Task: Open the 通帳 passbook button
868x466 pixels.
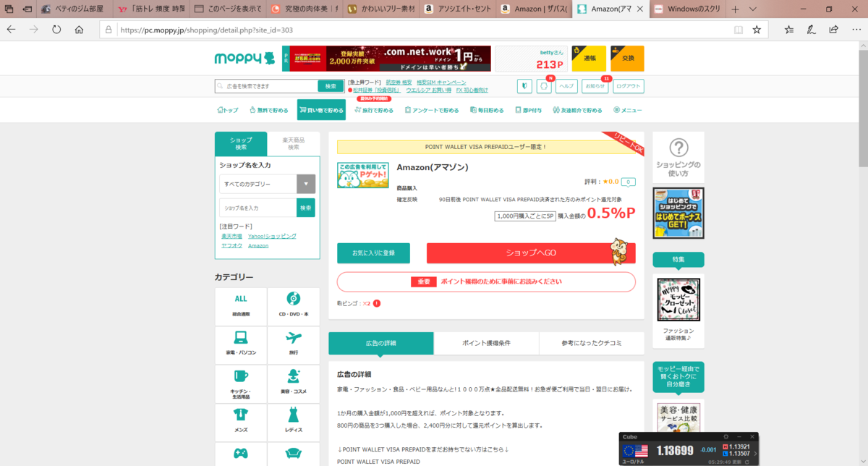Action: 589,59
